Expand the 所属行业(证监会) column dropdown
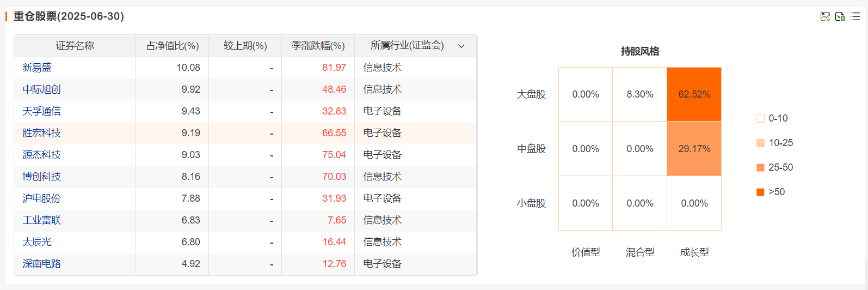 point(461,46)
